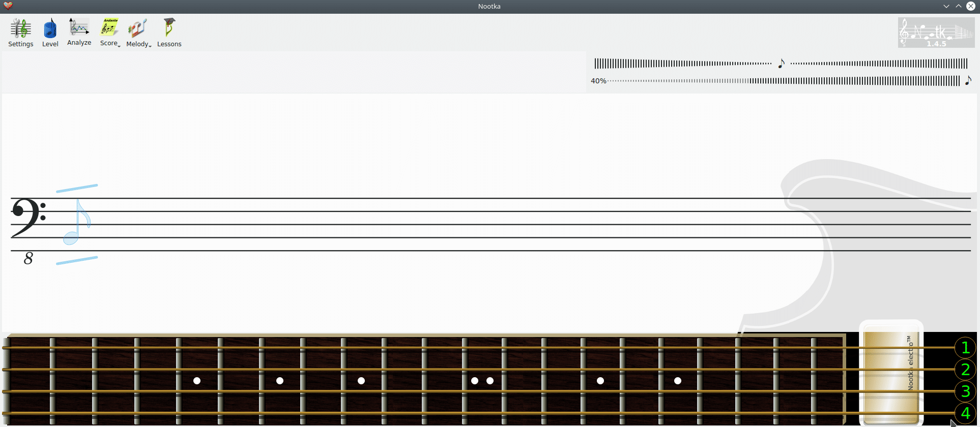Click the pitch detection meter bar
This screenshot has width=980, height=427.
[x=781, y=64]
